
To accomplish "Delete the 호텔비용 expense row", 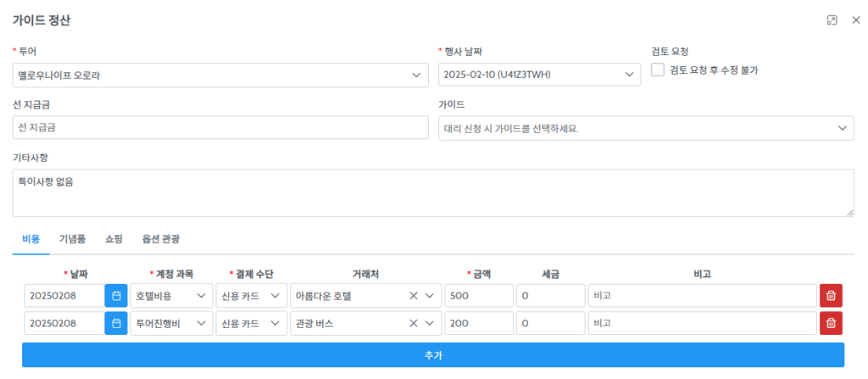I will 831,295.
